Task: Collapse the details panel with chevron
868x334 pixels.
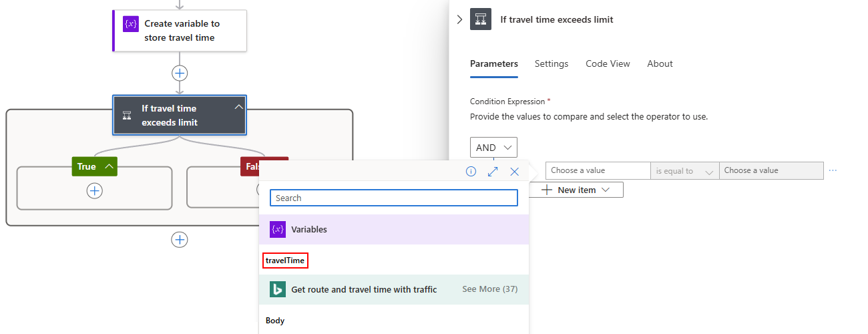Action: coord(459,19)
